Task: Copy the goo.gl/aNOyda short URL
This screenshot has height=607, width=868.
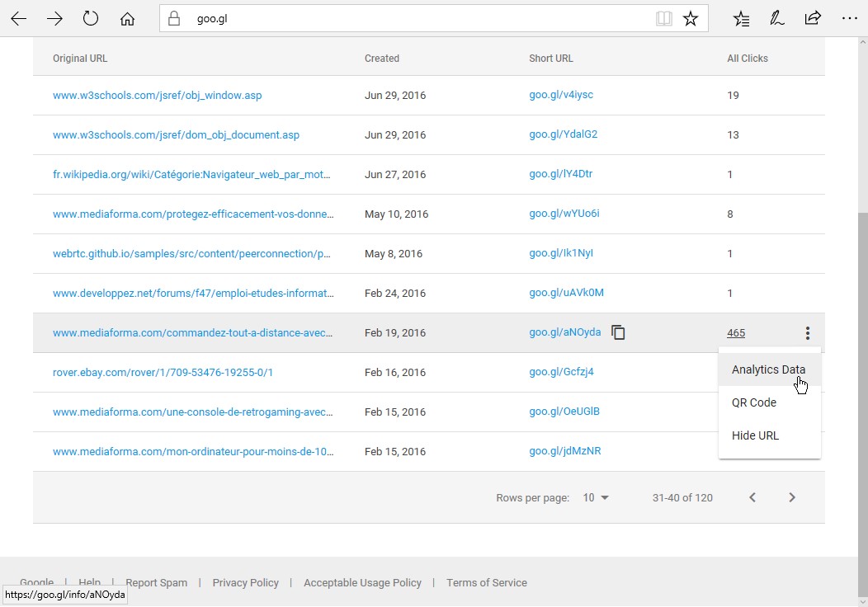Action: (618, 332)
